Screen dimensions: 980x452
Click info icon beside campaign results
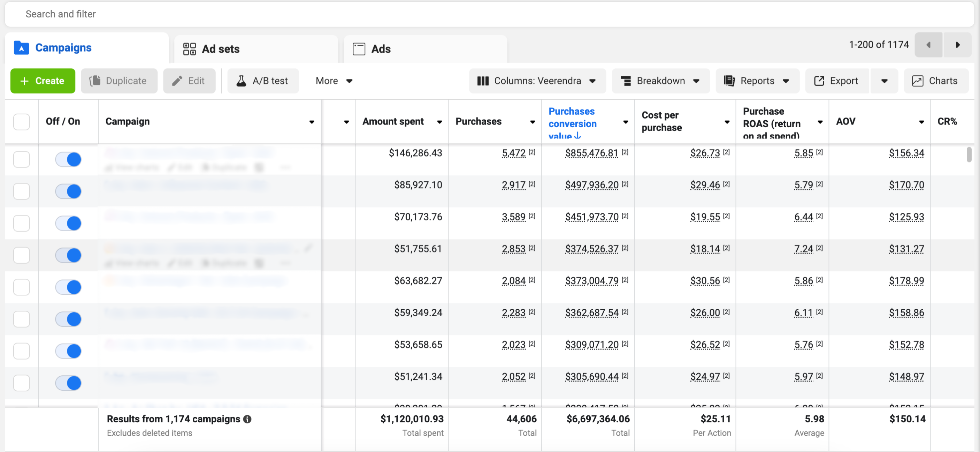click(x=247, y=419)
